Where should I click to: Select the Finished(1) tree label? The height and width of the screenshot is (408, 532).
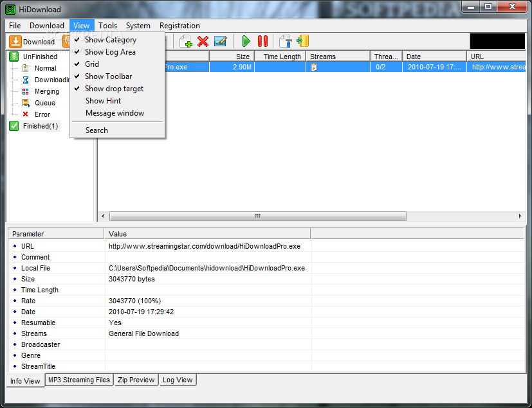coord(41,126)
